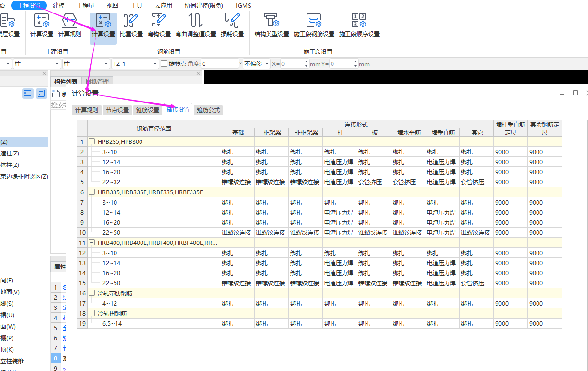
Task: Click the X offset input field
Action: [292, 64]
